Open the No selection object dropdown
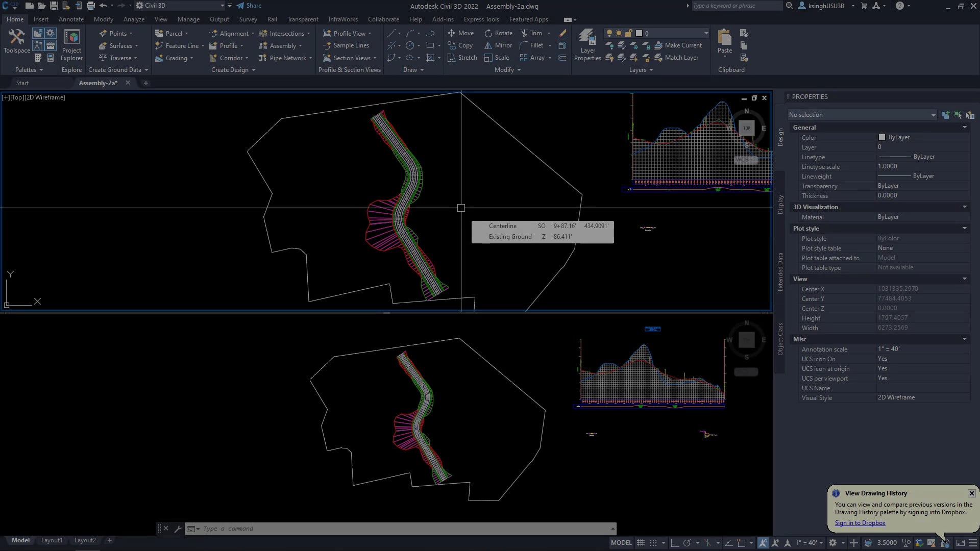 point(862,115)
